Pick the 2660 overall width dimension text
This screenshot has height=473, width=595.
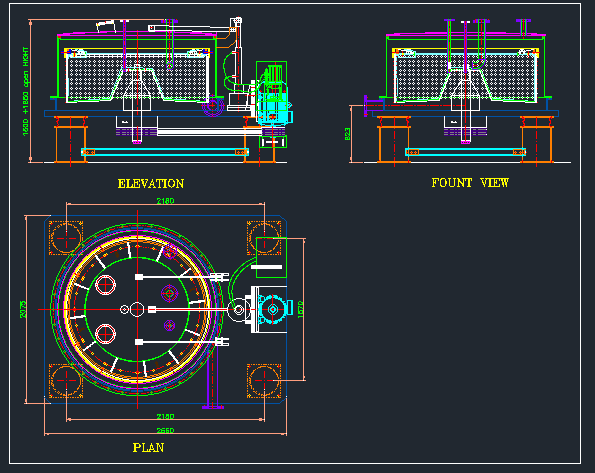[x=165, y=430]
